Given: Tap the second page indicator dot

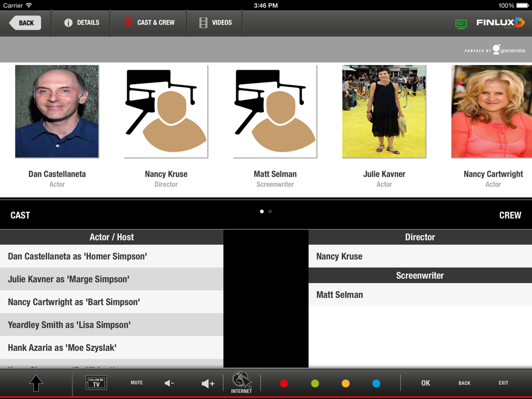Looking at the screenshot, I should click(x=270, y=211).
